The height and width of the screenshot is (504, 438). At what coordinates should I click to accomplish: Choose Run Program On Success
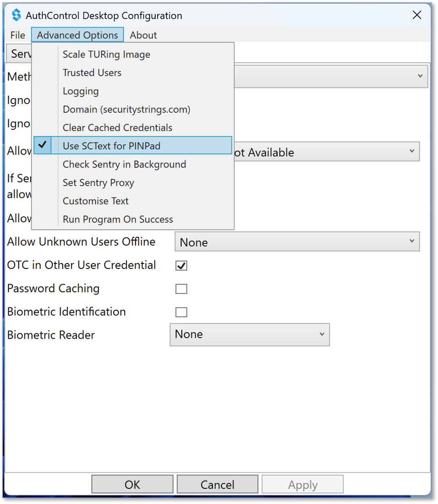pos(133,219)
